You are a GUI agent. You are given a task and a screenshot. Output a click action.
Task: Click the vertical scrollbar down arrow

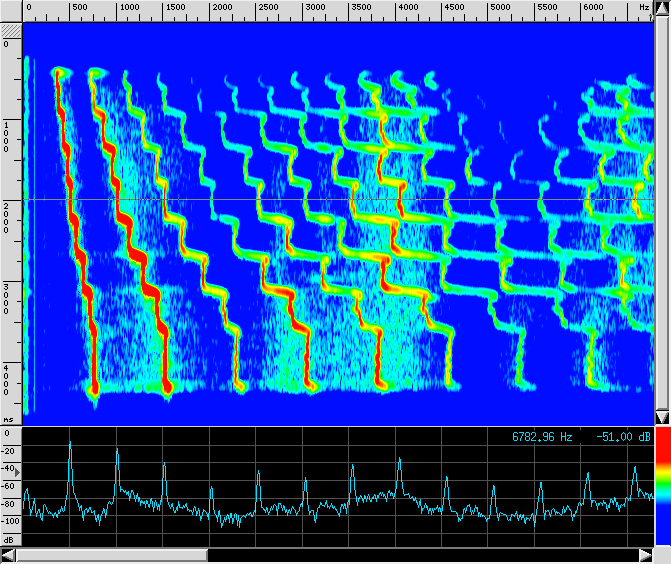(662, 416)
